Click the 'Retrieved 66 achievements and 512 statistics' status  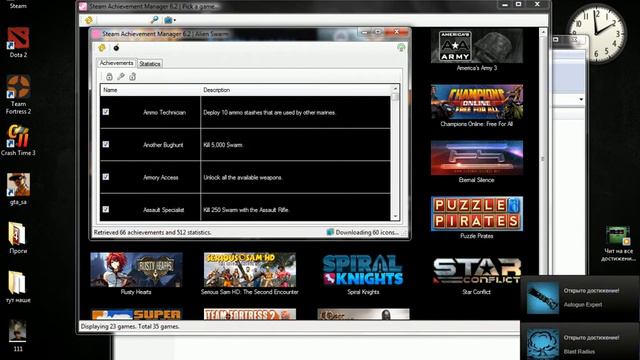(x=152, y=232)
